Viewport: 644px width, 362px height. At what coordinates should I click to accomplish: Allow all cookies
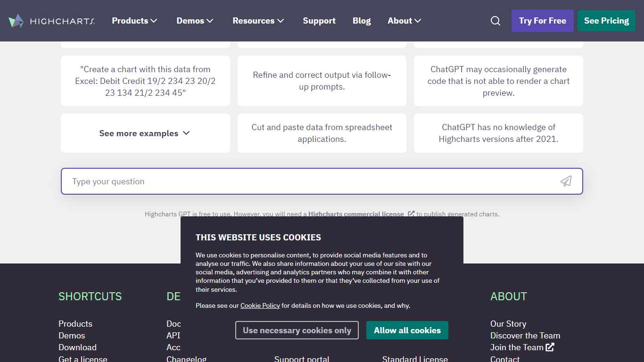coord(407,330)
